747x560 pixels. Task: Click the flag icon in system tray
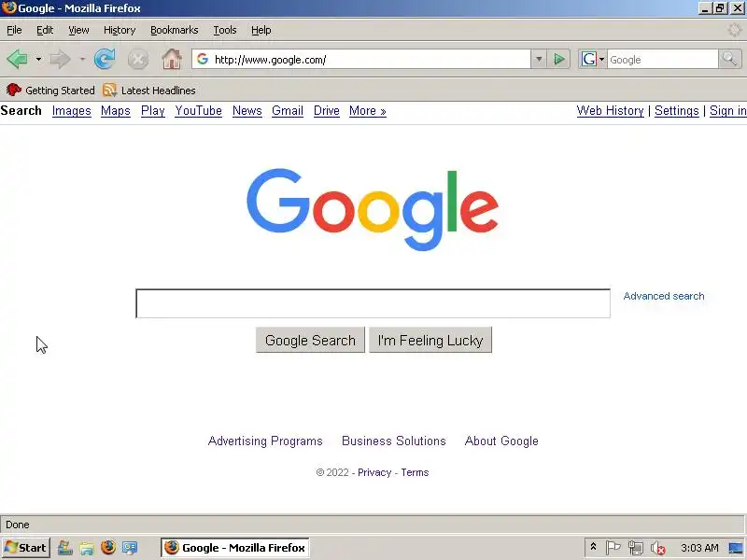[613, 548]
